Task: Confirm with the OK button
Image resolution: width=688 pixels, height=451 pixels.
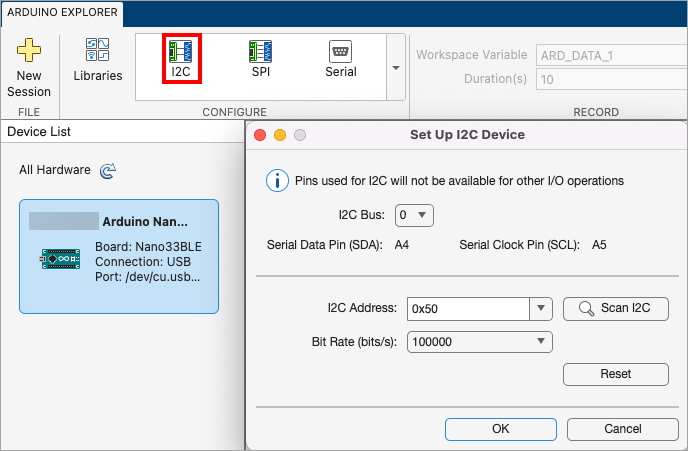Action: pyautogui.click(x=500, y=429)
